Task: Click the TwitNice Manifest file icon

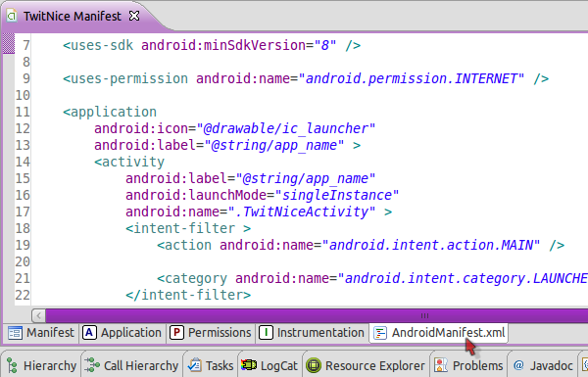Action: tap(12, 16)
